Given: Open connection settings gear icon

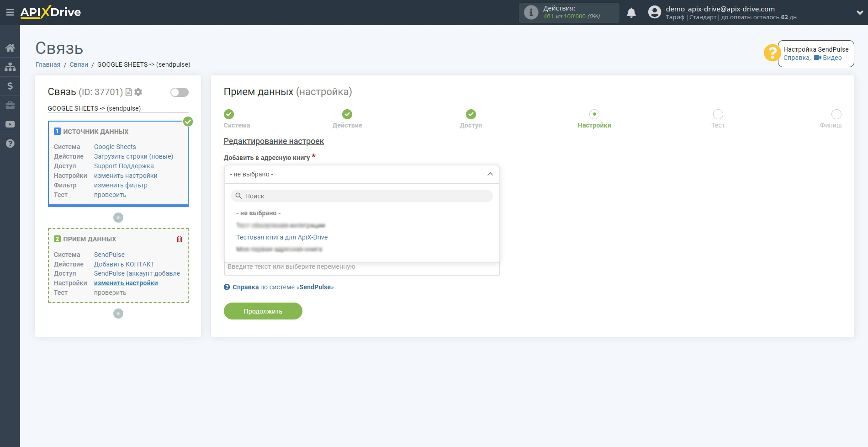Looking at the screenshot, I should [138, 92].
